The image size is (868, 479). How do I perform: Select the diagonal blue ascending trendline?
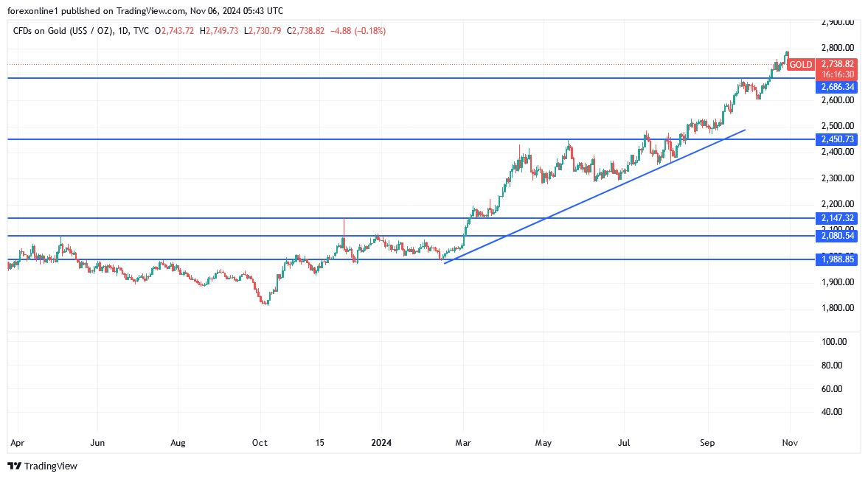tap(594, 196)
